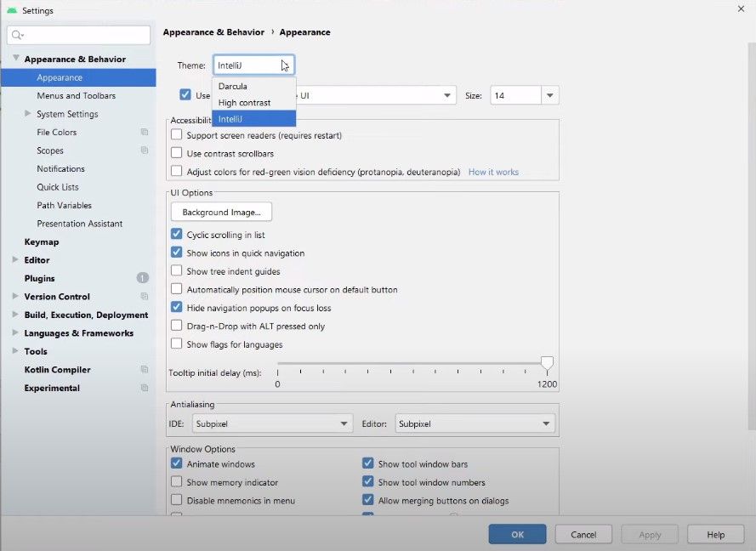The image size is (756, 551).
Task: Click the Tooltip initial delay slider handle
Action: click(x=547, y=363)
